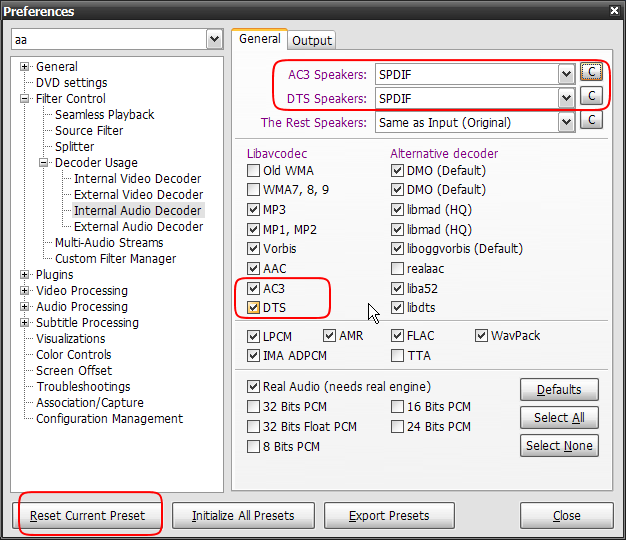This screenshot has width=626, height=540.
Task: Toggle the DTS Libavcodec checkbox
Action: click(254, 307)
